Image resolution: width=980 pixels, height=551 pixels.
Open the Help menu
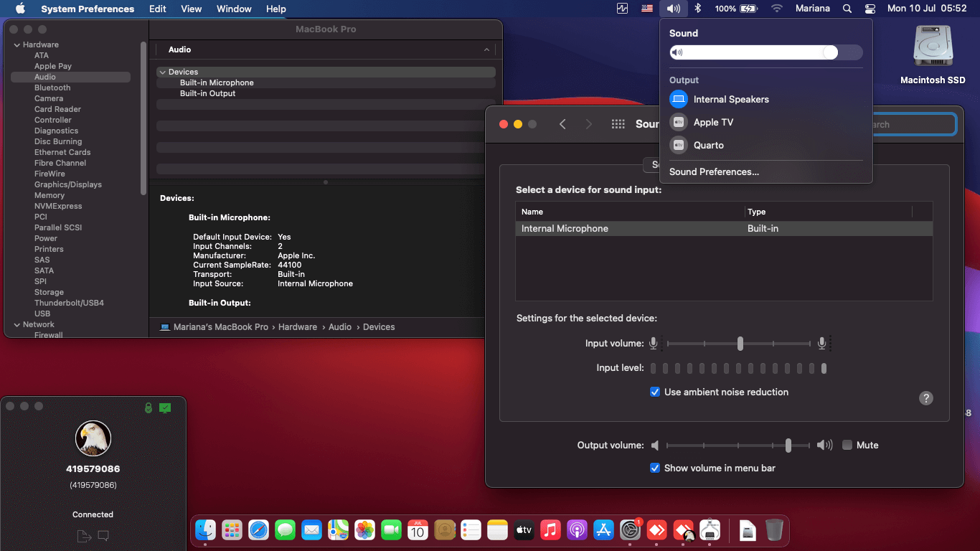tap(276, 9)
